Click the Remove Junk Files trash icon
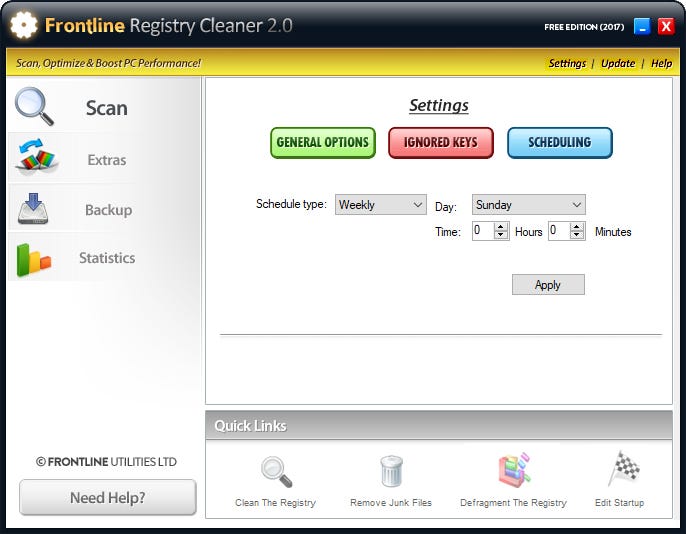This screenshot has width=686, height=534. 391,471
